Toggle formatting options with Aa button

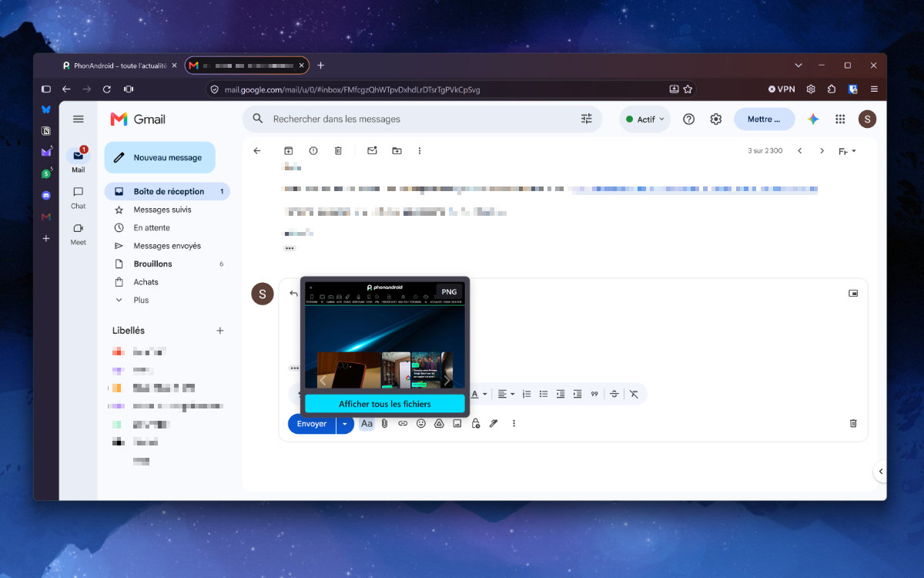pyautogui.click(x=367, y=423)
